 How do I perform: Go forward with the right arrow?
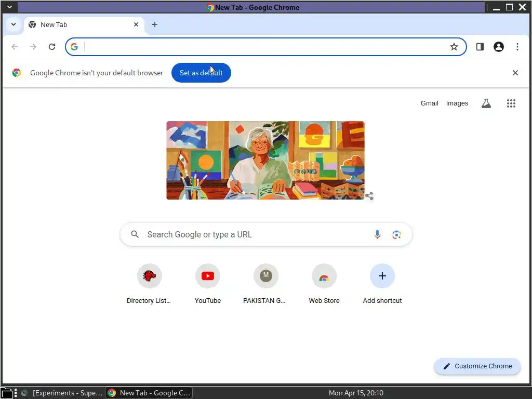[33, 47]
